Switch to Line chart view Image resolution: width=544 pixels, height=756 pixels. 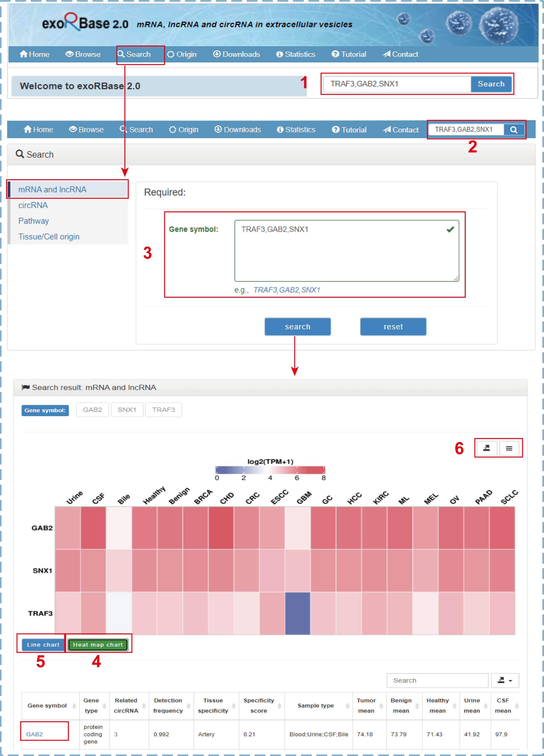[43, 644]
